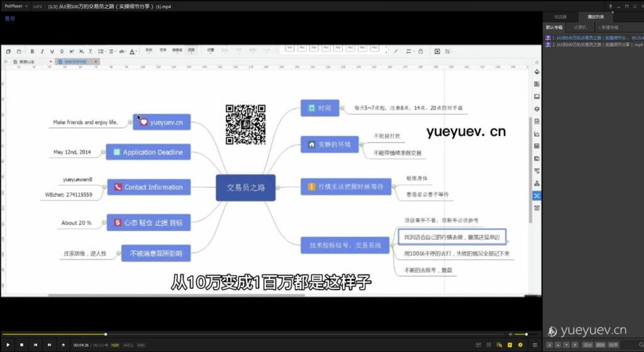Click the copy icon in mind map toolbar
The image size is (644, 352).
pos(8,52)
